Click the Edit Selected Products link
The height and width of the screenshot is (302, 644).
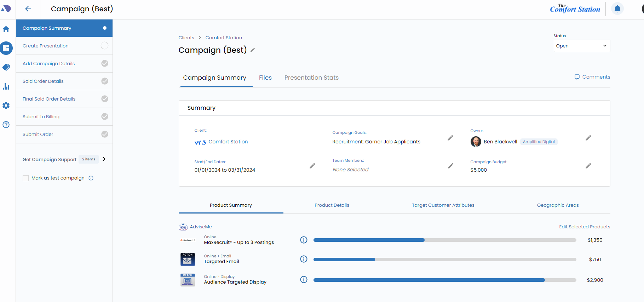click(x=584, y=227)
